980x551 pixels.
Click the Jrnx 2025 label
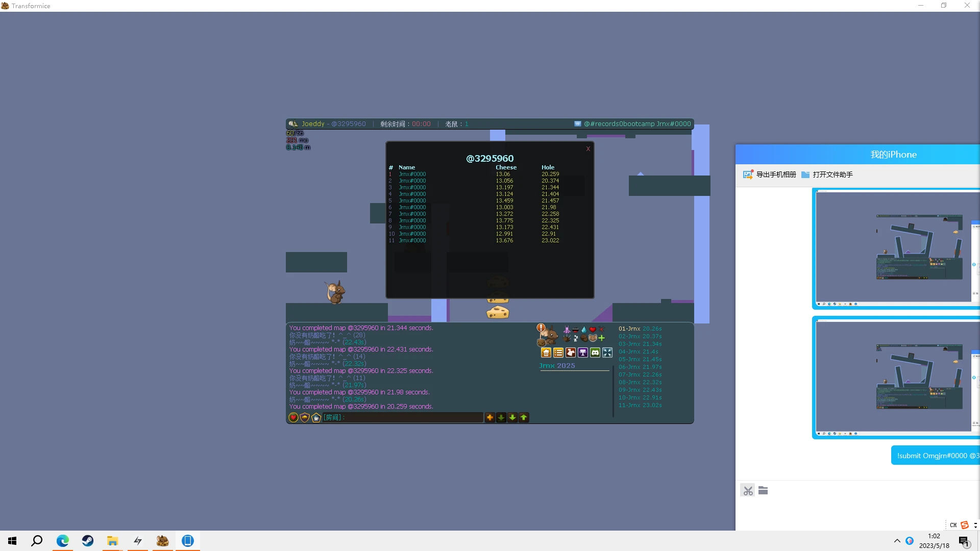point(557,365)
